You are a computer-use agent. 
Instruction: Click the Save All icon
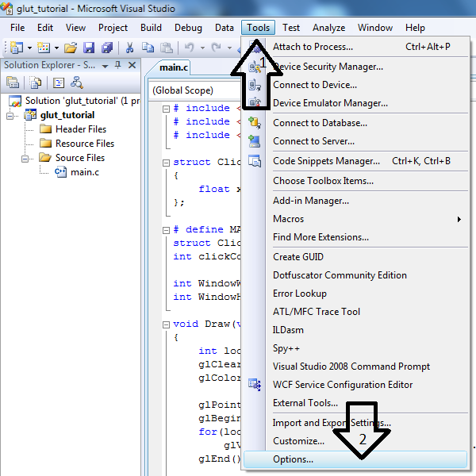pyautogui.click(x=107, y=48)
